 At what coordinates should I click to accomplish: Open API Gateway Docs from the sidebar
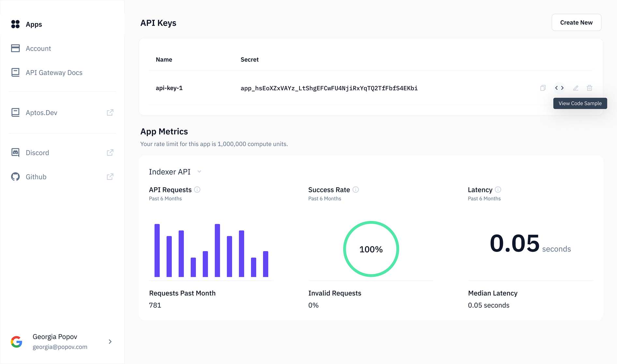[54, 72]
